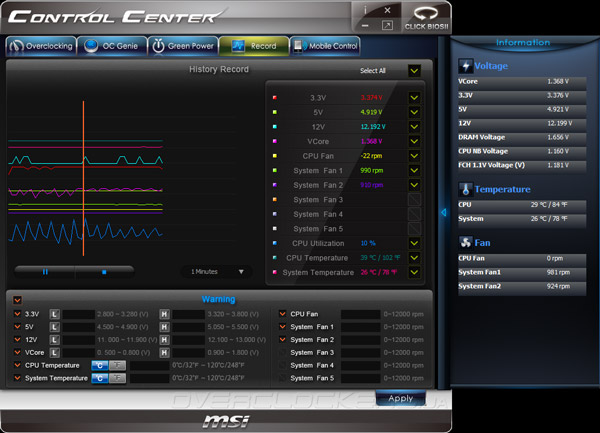This screenshot has height=433, width=600.
Task: Toggle the System Fan 1 warning checkbox
Action: click(282, 327)
